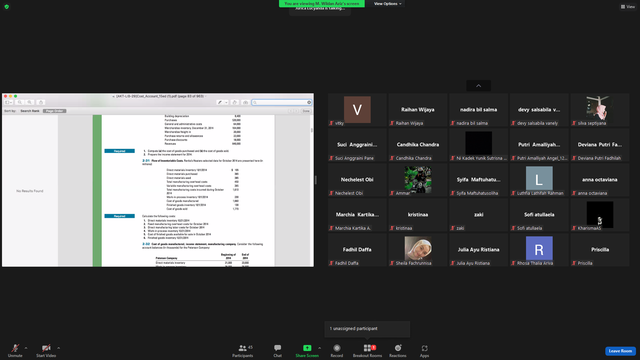Select devy salsabila participant tile

pyautogui.click(x=539, y=110)
